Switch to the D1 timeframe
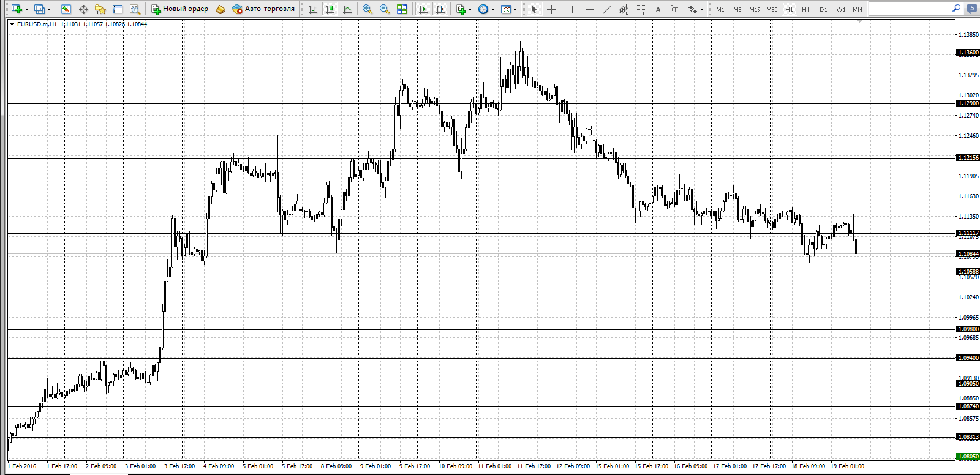 823,9
